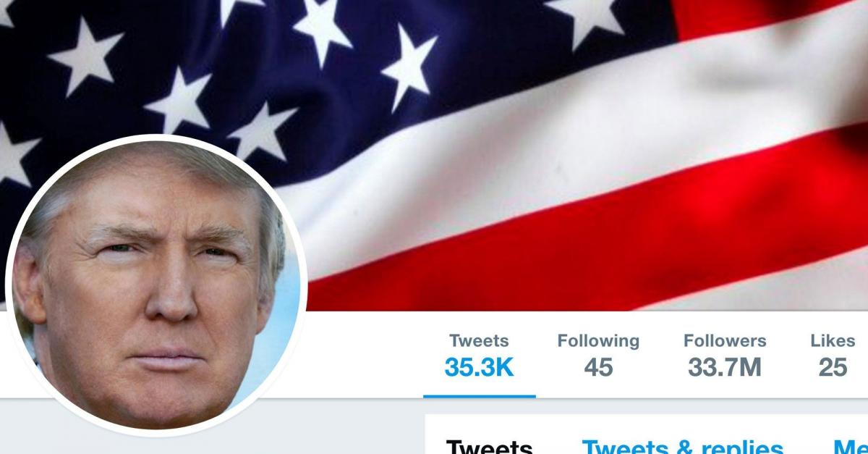Click the 35.3K tweets number
Image resolution: width=868 pixels, height=454 pixels.
(x=479, y=367)
